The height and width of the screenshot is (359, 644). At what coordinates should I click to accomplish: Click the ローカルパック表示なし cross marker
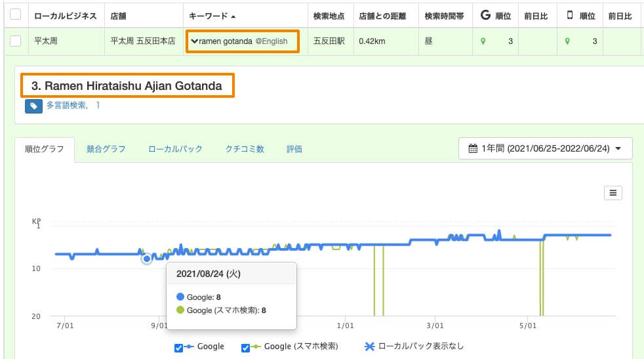point(369,347)
